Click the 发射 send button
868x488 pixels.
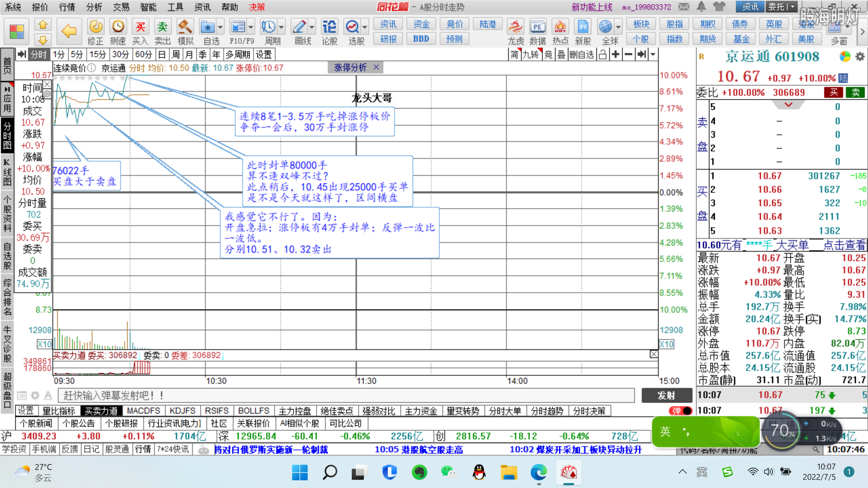click(x=666, y=396)
